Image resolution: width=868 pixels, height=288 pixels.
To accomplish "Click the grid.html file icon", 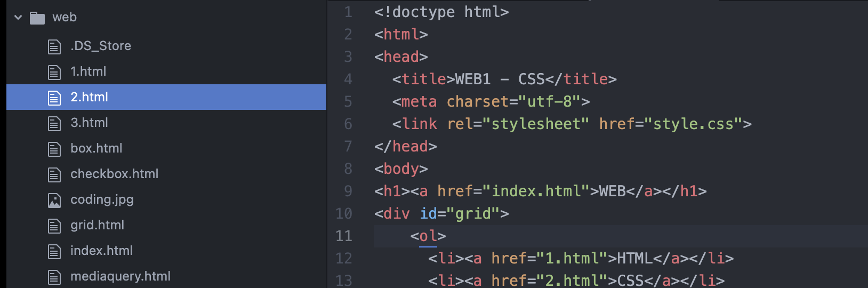I will coord(54,226).
